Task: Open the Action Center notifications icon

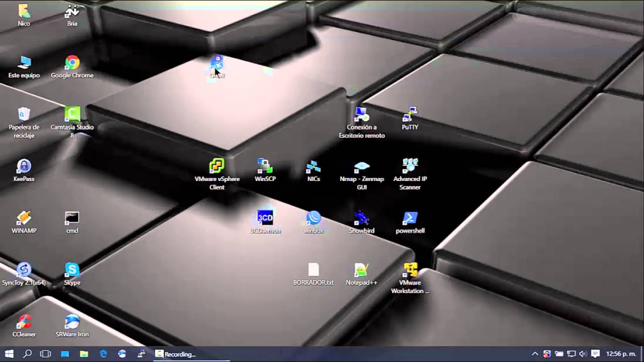Action: (595, 354)
